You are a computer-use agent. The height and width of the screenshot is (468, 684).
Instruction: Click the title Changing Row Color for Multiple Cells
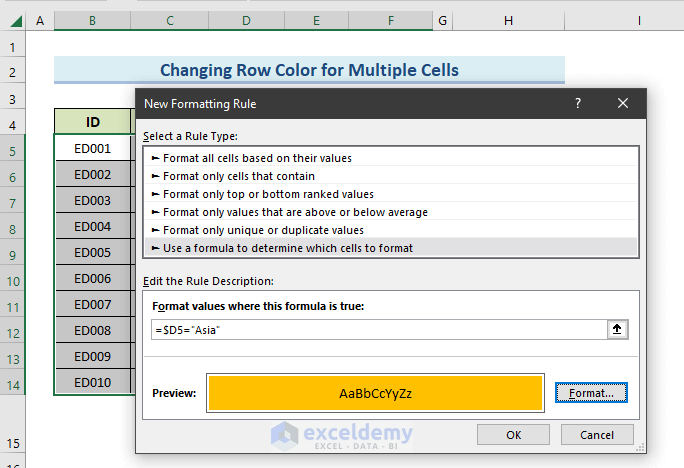click(309, 70)
